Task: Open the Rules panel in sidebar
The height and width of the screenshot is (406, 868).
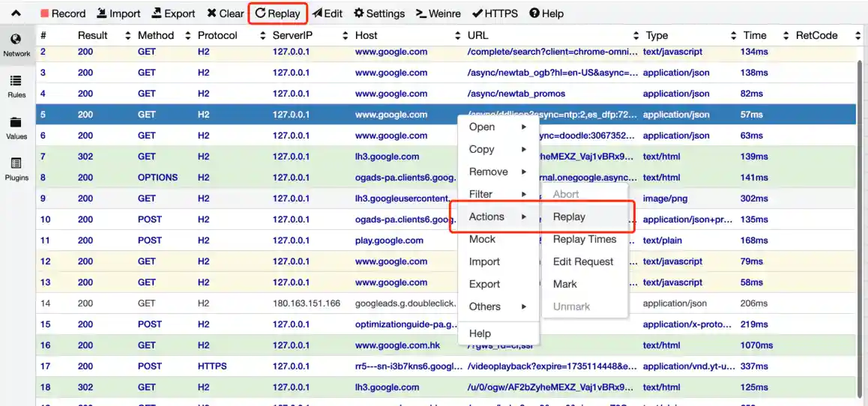Action: [x=16, y=86]
